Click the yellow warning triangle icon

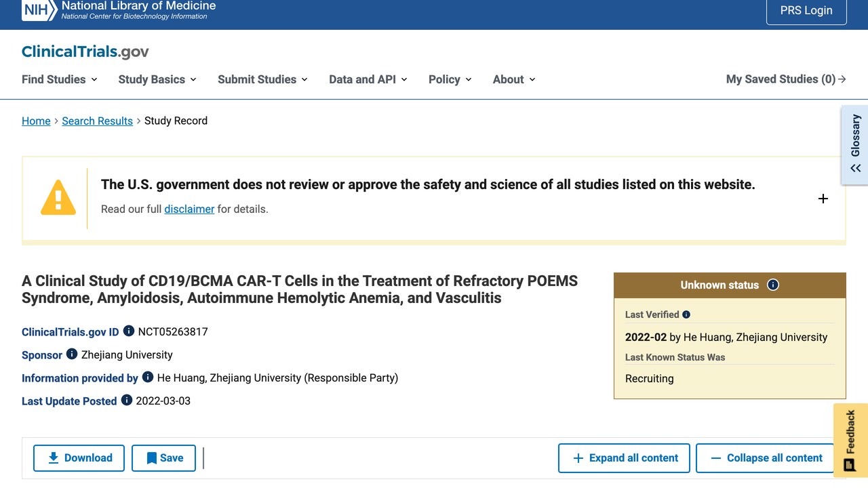(x=58, y=198)
